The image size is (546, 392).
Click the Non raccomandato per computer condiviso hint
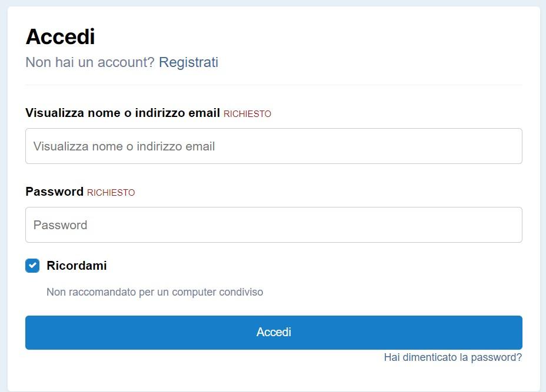tap(155, 292)
